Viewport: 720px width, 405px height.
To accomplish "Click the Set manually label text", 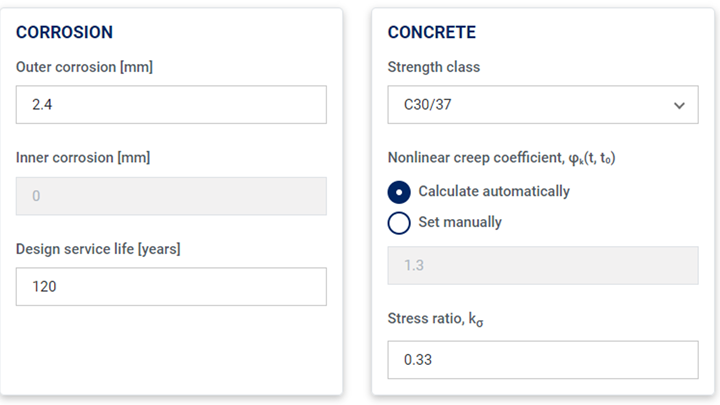I will pos(460,222).
